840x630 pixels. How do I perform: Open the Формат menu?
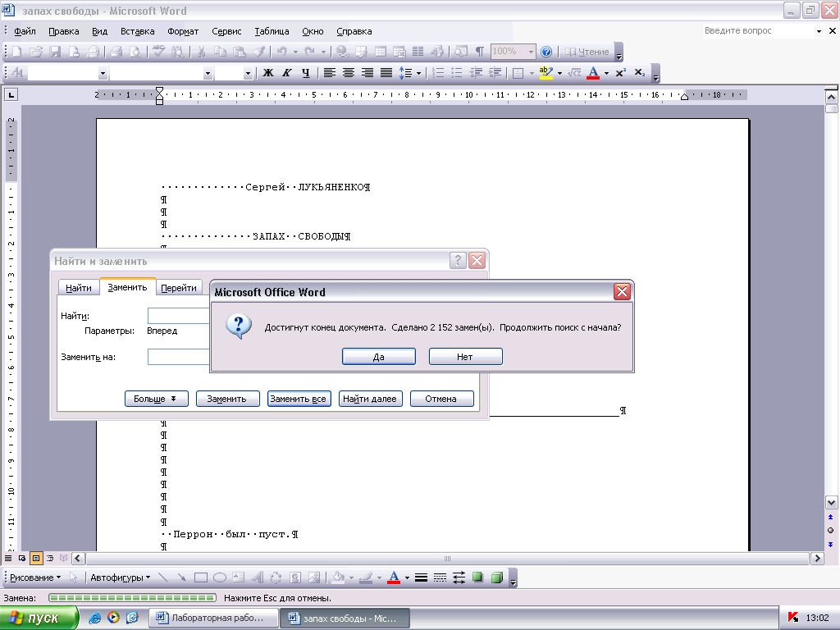click(x=183, y=31)
